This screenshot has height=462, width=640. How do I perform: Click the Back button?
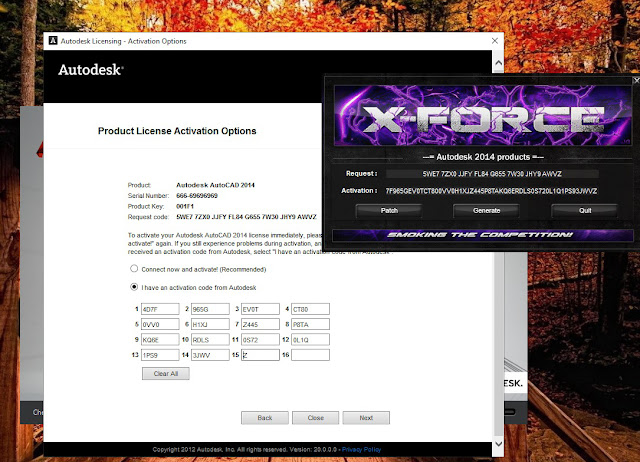tap(264, 418)
